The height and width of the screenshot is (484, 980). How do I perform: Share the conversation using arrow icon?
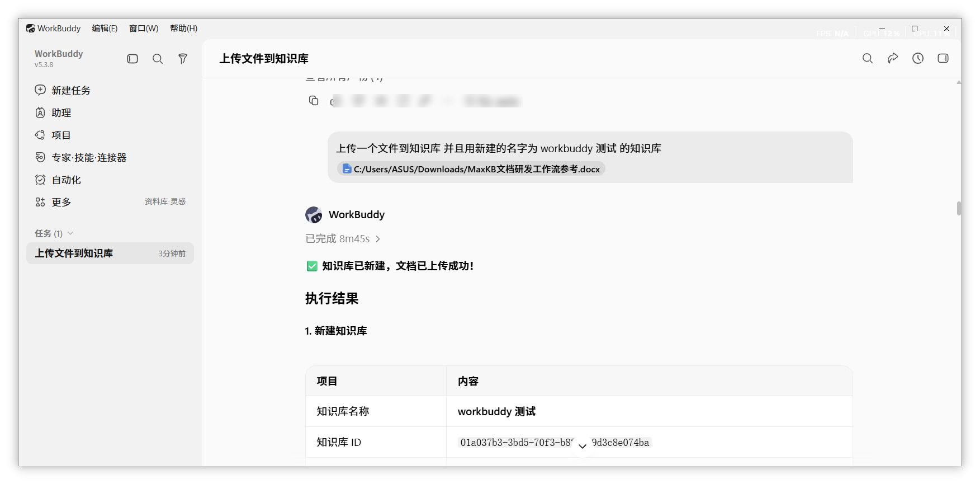click(x=893, y=58)
